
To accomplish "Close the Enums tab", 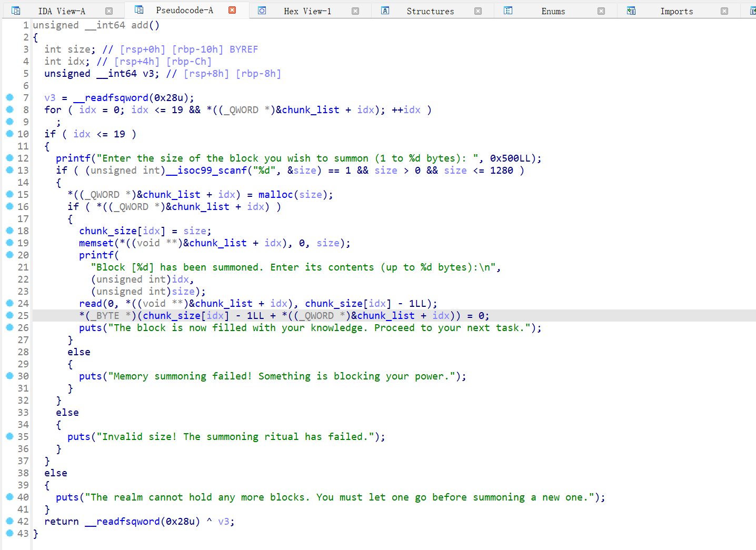I will click(601, 11).
